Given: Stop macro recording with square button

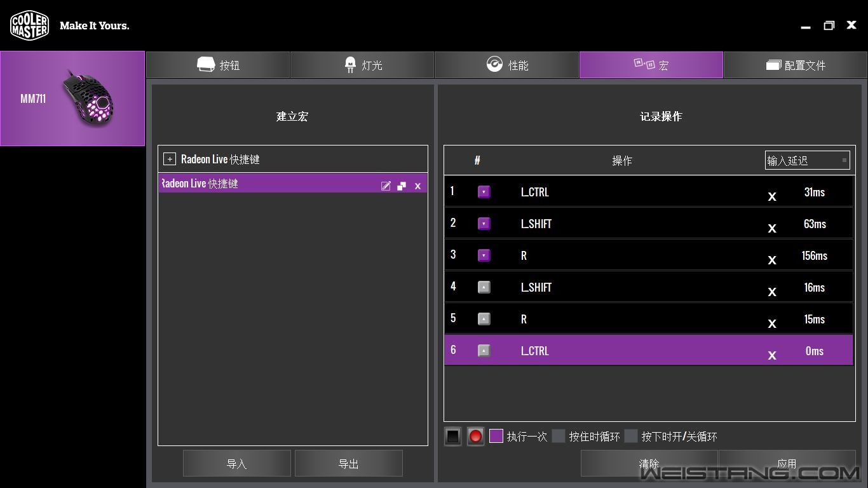Looking at the screenshot, I should [x=452, y=437].
